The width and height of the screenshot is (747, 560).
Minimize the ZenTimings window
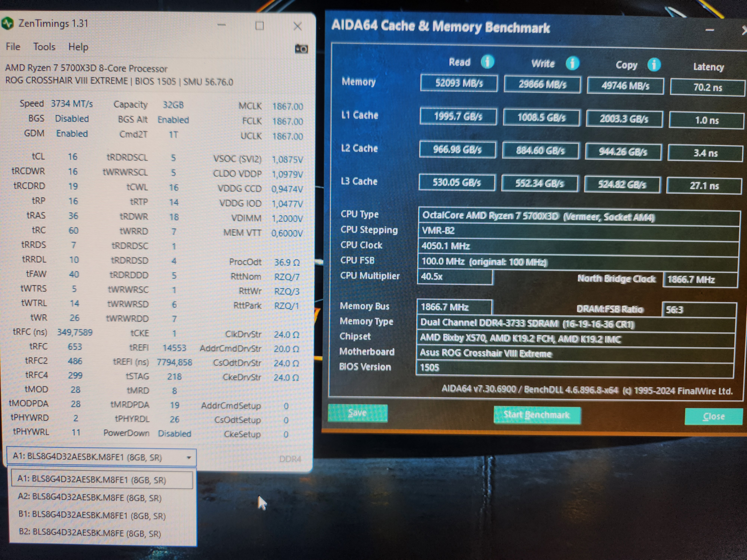pos(221,25)
